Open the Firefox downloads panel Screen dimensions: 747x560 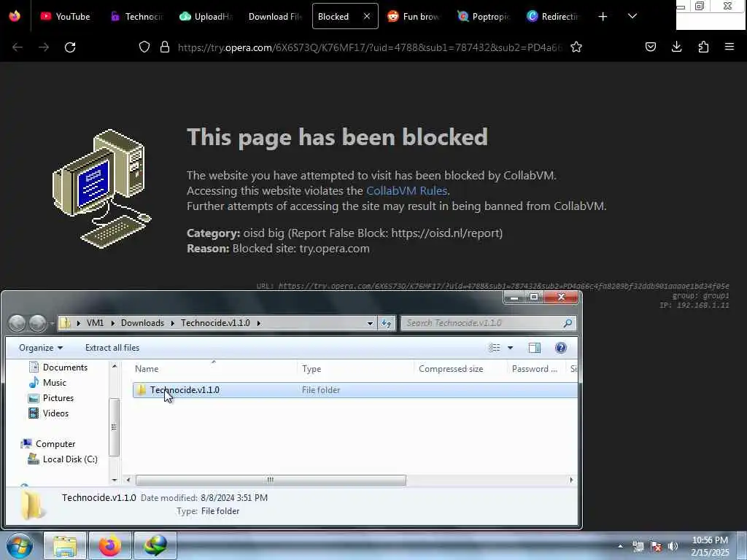tap(676, 47)
